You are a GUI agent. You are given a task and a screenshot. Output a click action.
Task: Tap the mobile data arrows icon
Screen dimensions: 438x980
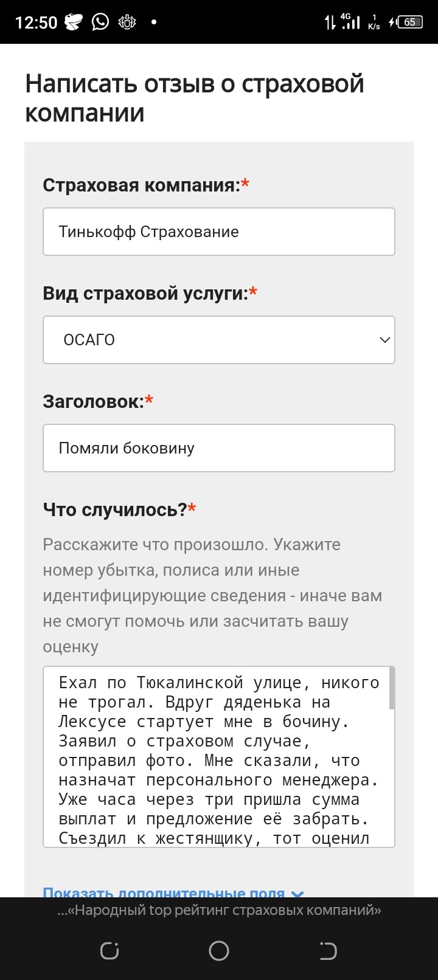pyautogui.click(x=330, y=23)
